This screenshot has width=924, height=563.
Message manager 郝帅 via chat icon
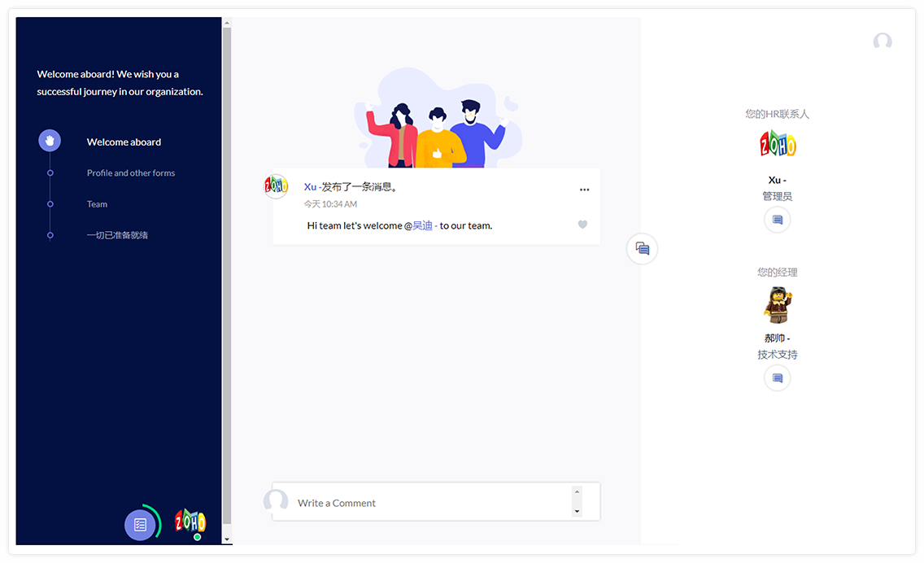pos(778,378)
